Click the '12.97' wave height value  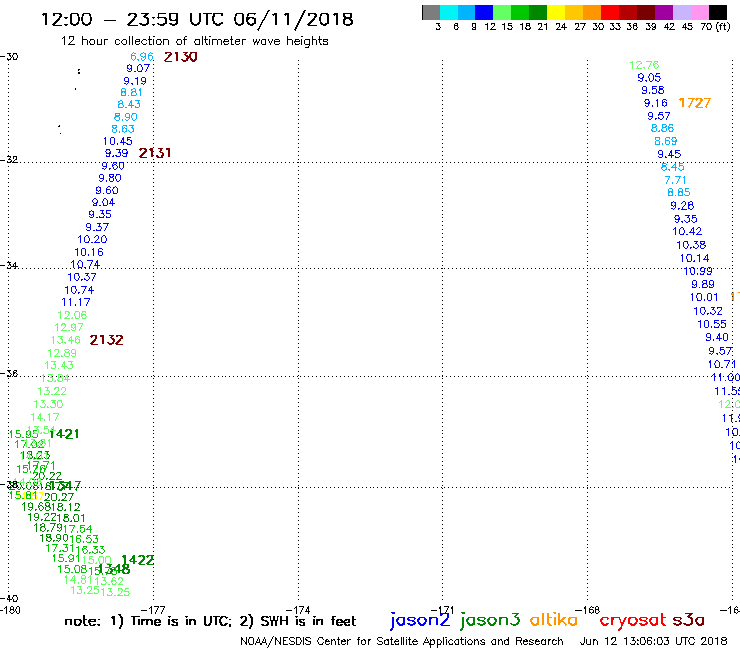69,327
